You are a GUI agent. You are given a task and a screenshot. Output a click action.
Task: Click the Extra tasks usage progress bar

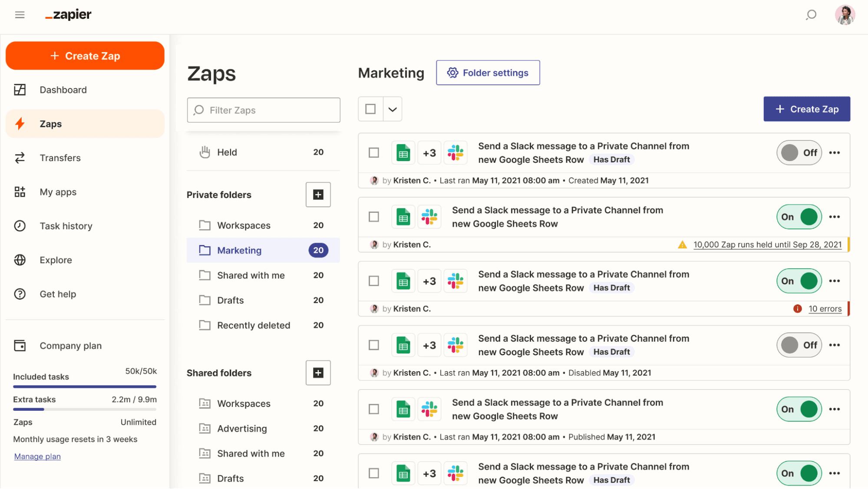(x=85, y=409)
